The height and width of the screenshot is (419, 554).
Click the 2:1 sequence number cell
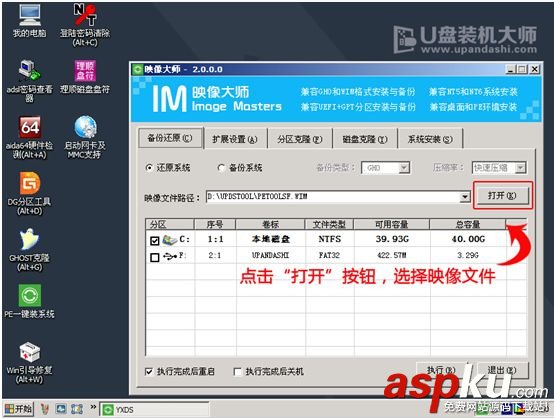(215, 255)
